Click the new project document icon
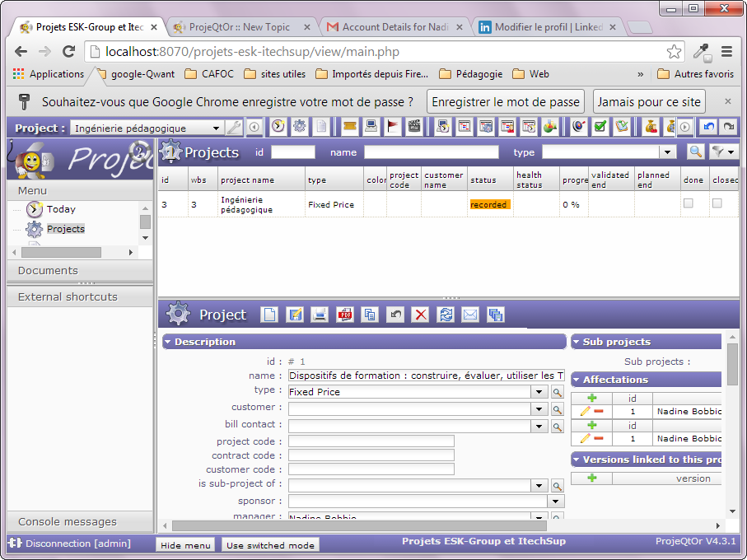This screenshot has height=560, width=747. coord(269,315)
